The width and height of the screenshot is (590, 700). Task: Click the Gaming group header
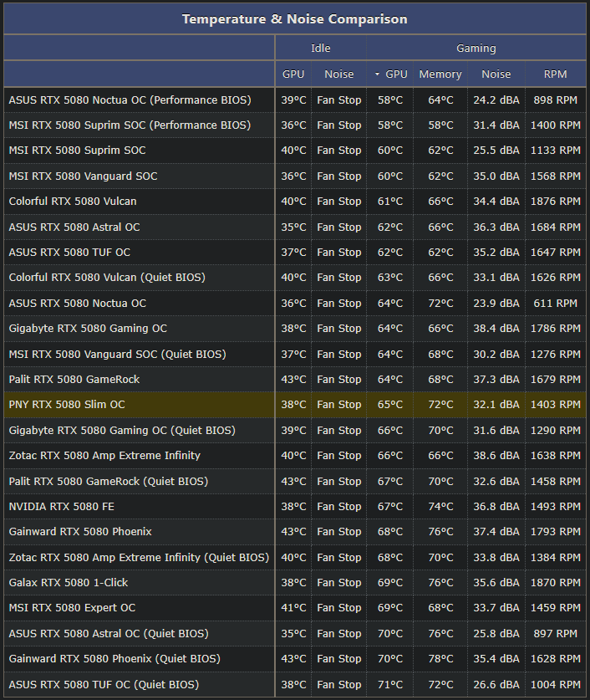click(476, 48)
